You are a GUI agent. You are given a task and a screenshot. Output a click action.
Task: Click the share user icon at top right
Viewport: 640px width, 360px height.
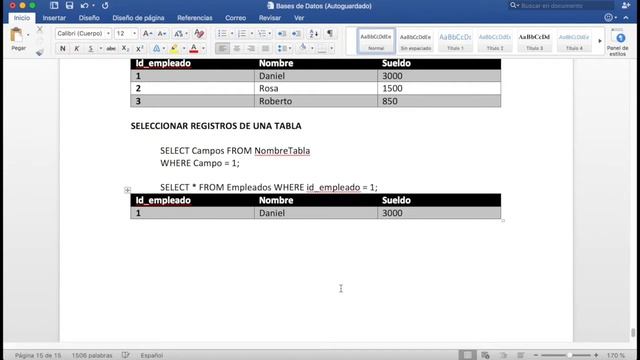coord(626,5)
